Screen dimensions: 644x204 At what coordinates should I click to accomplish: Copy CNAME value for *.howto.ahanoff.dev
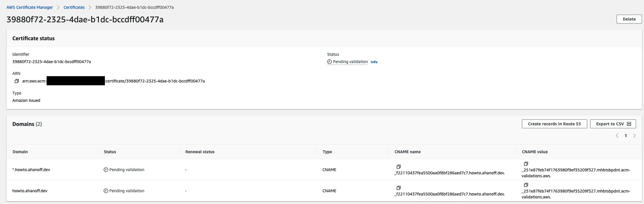click(526, 164)
